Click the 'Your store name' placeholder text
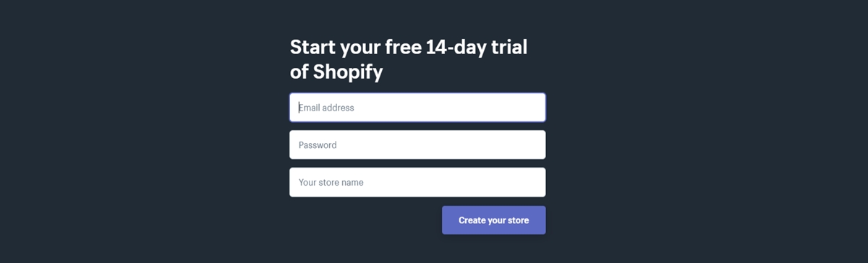The height and width of the screenshot is (263, 868). [331, 183]
